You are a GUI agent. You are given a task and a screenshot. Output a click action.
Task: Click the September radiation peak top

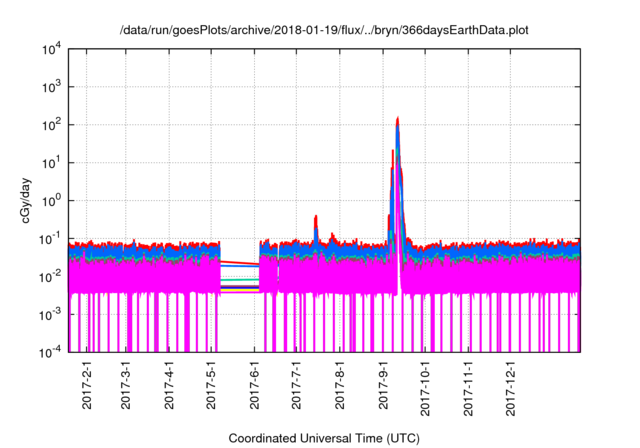398,118
